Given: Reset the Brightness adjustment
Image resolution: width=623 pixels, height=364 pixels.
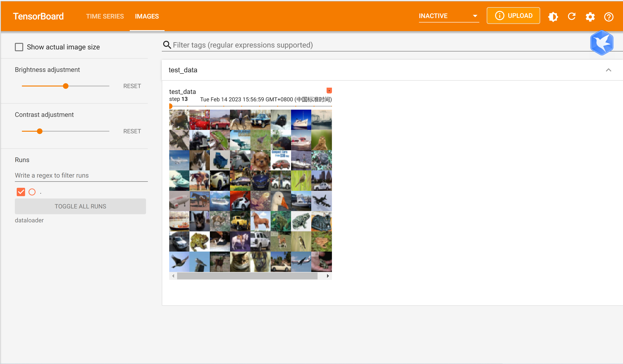Looking at the screenshot, I should click(132, 86).
